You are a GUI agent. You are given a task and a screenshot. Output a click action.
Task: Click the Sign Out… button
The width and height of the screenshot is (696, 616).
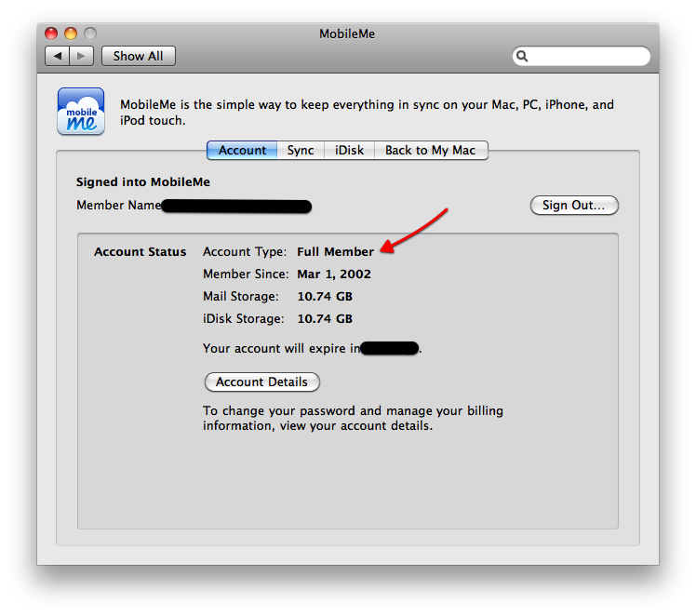click(x=574, y=205)
